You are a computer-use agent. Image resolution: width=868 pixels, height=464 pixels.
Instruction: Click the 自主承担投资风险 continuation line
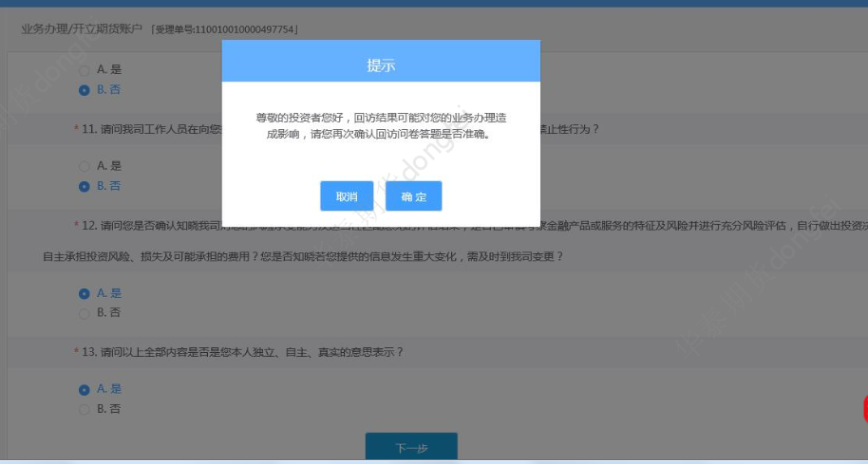click(x=304, y=256)
